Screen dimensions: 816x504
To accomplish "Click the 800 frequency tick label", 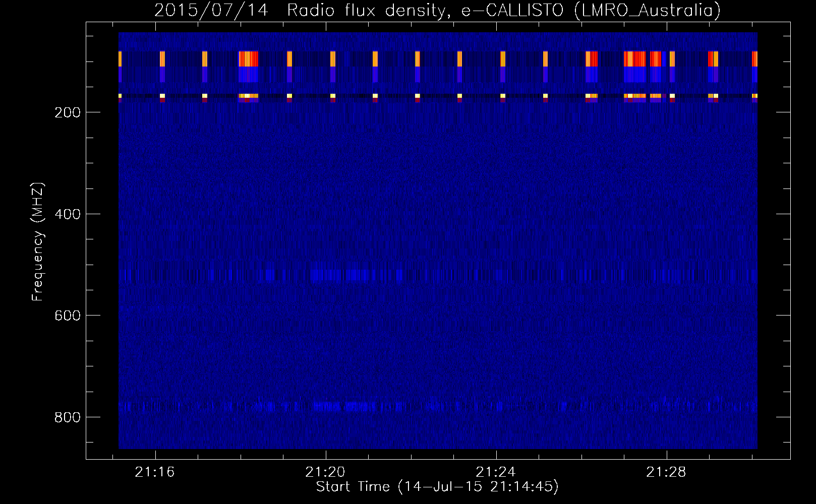I will [x=68, y=417].
